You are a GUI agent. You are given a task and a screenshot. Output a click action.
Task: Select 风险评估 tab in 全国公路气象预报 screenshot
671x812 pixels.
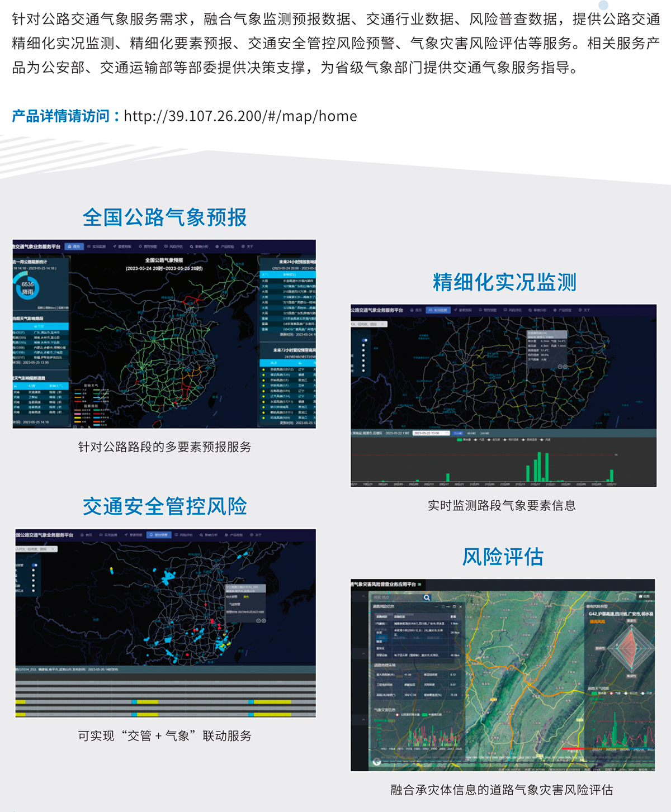tap(174, 246)
